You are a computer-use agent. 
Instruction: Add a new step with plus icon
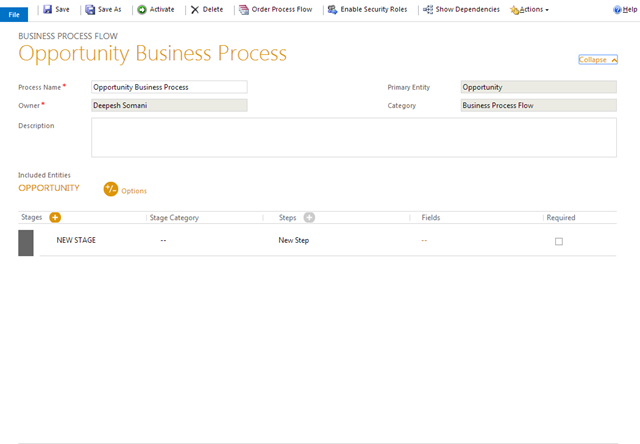pos(309,217)
